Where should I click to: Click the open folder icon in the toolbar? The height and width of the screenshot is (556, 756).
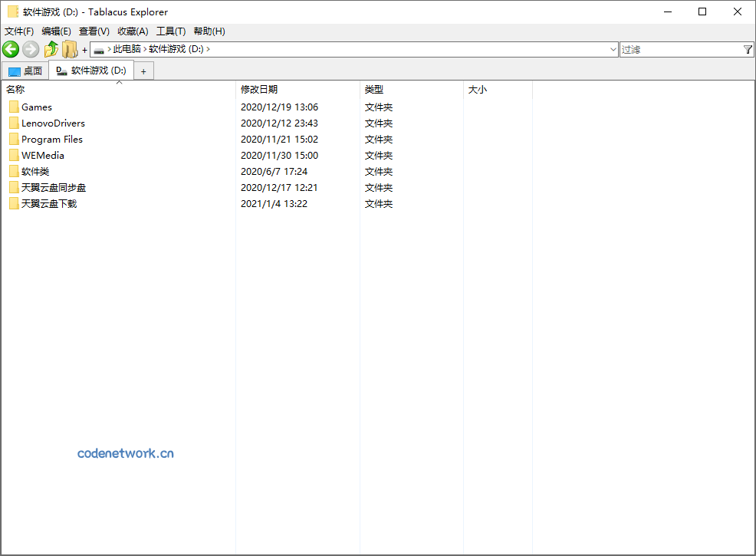[x=70, y=49]
